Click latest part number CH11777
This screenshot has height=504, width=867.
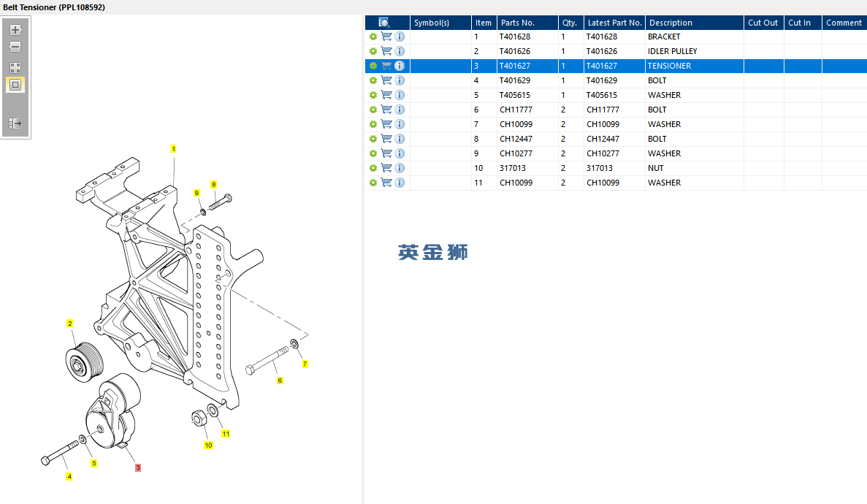pos(603,110)
